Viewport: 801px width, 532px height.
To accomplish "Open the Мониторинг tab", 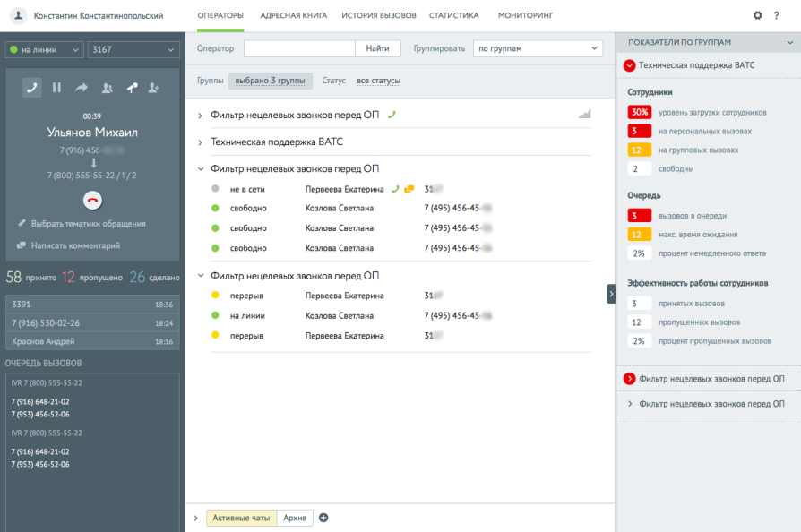I will point(526,15).
